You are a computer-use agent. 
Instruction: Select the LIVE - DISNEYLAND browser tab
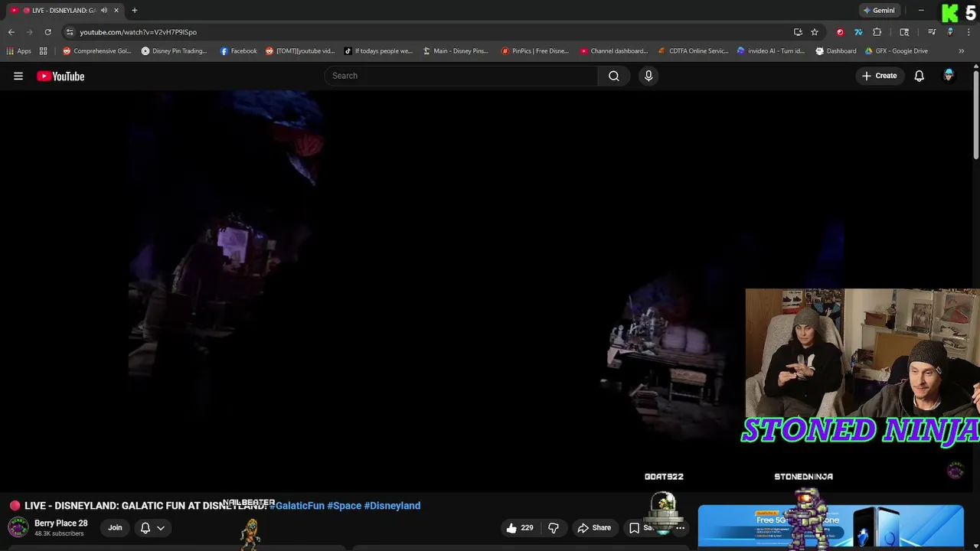pyautogui.click(x=64, y=11)
